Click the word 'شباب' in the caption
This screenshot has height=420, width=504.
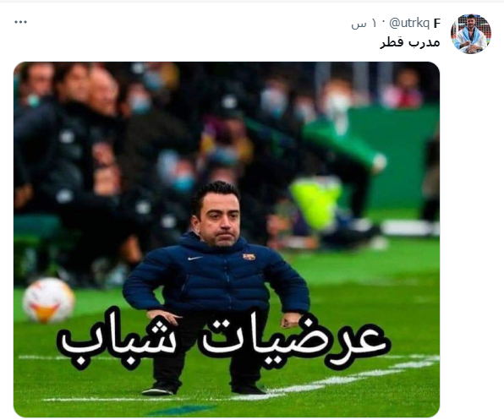click(x=118, y=342)
